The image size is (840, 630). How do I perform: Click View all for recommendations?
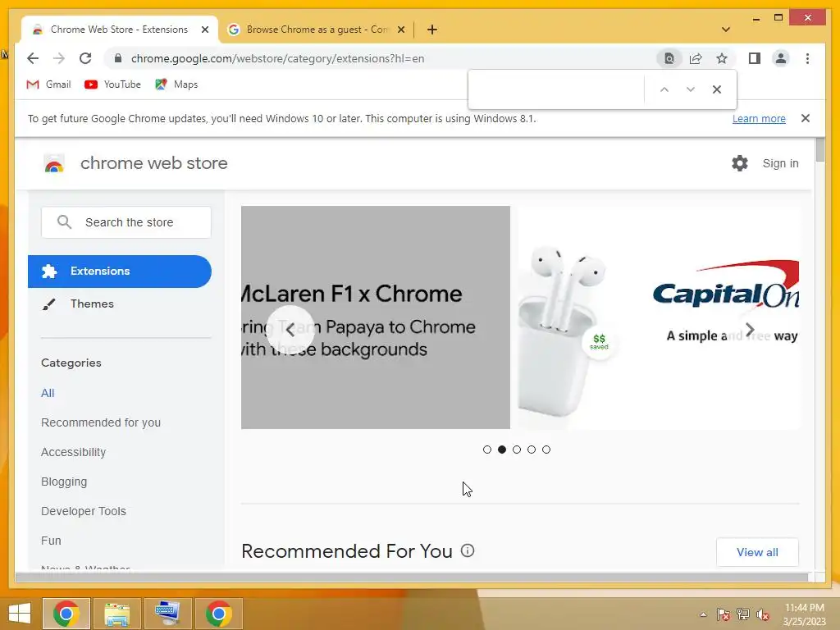757,552
